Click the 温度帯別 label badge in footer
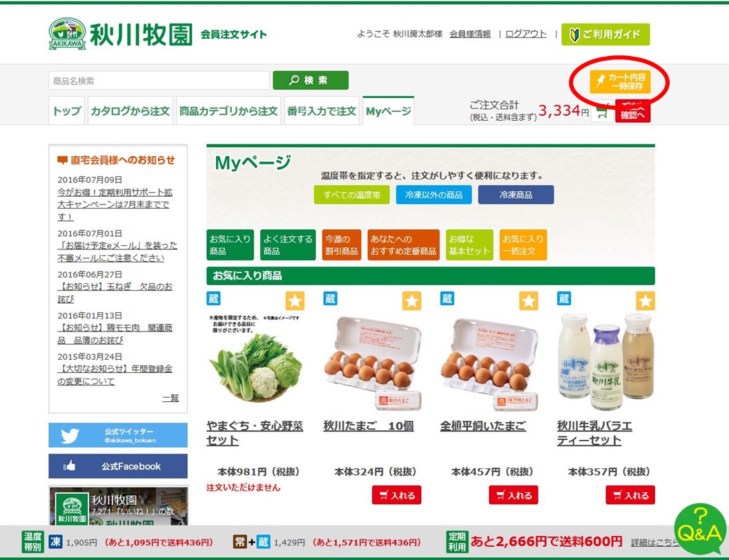This screenshot has height=560, width=729. 33,542
